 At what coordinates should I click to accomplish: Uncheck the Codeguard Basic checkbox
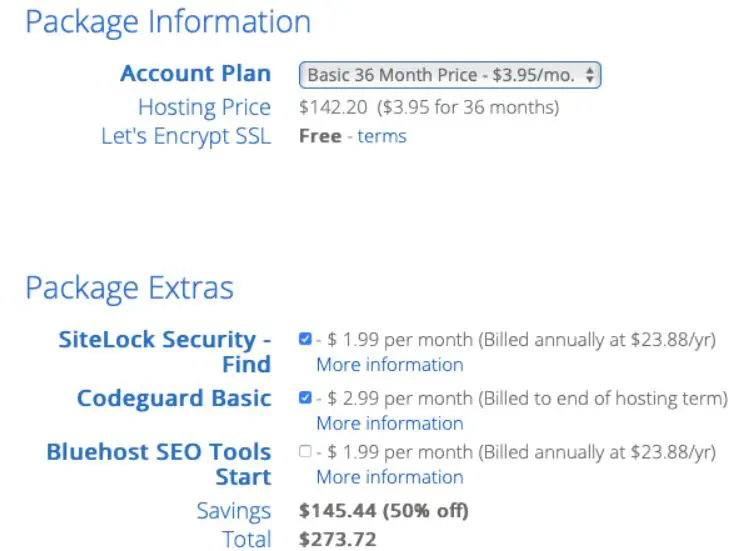coord(305,397)
